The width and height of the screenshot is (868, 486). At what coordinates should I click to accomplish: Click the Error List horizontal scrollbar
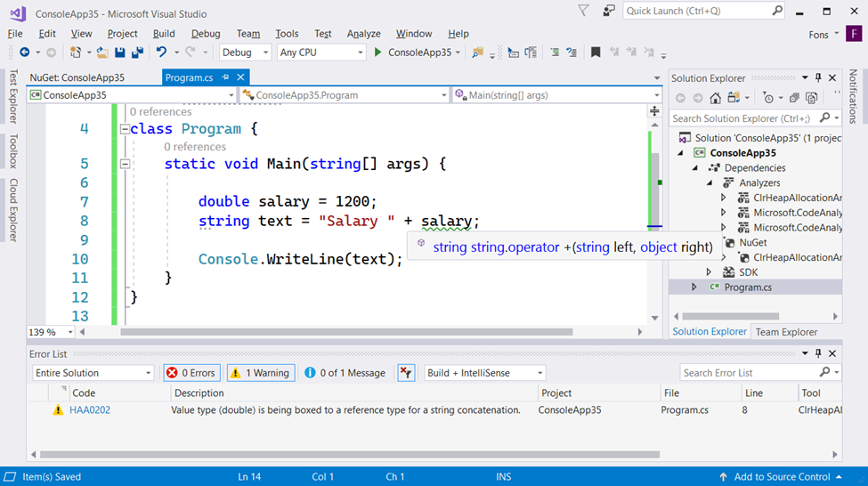point(350,455)
